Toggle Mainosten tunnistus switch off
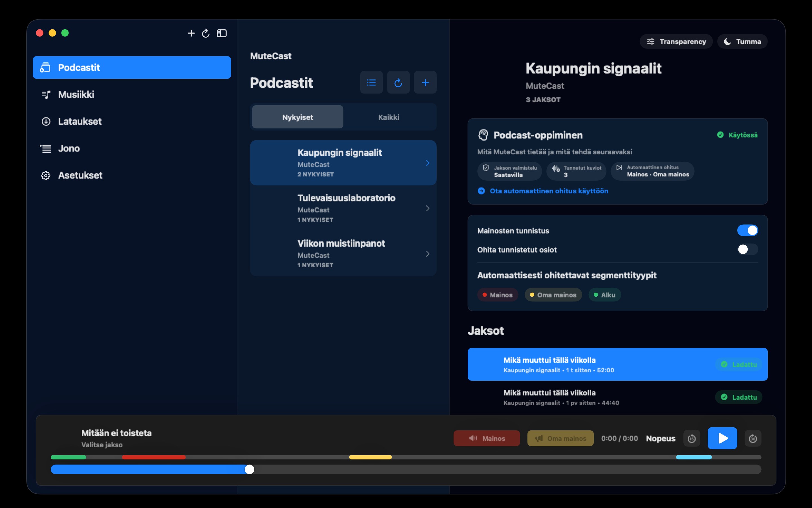The width and height of the screenshot is (812, 508). tap(747, 231)
